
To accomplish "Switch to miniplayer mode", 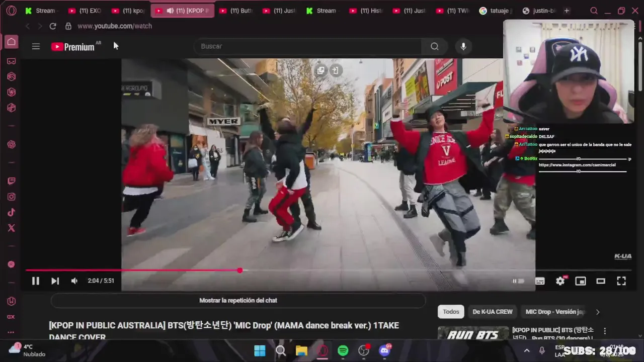I will pyautogui.click(x=581, y=281).
